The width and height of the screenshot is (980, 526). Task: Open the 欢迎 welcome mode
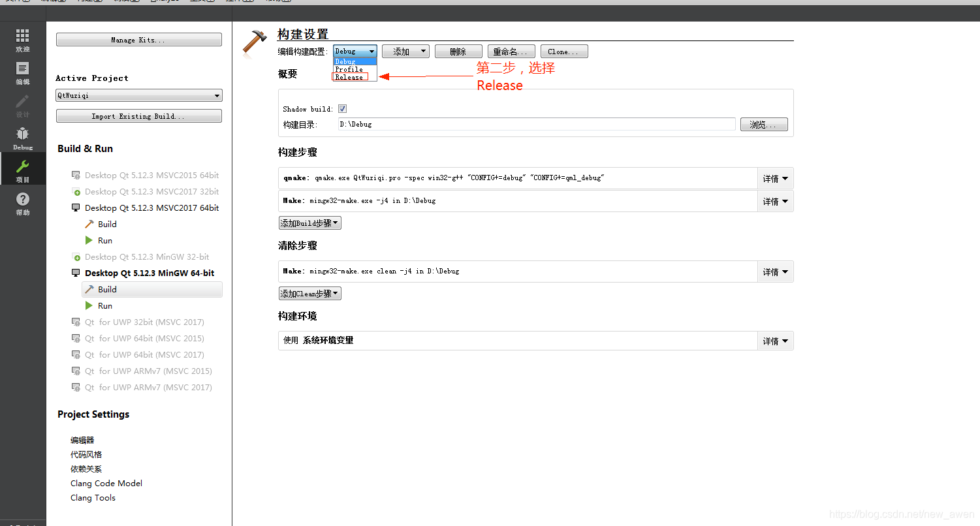pyautogui.click(x=23, y=39)
